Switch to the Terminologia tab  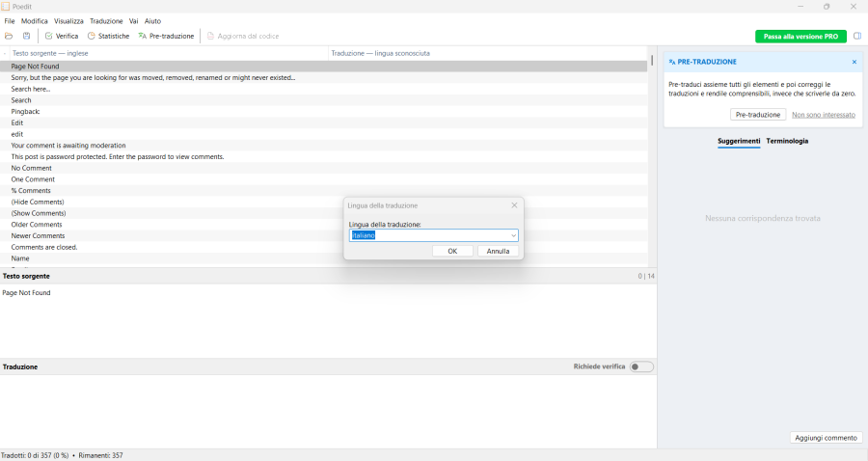tap(787, 141)
